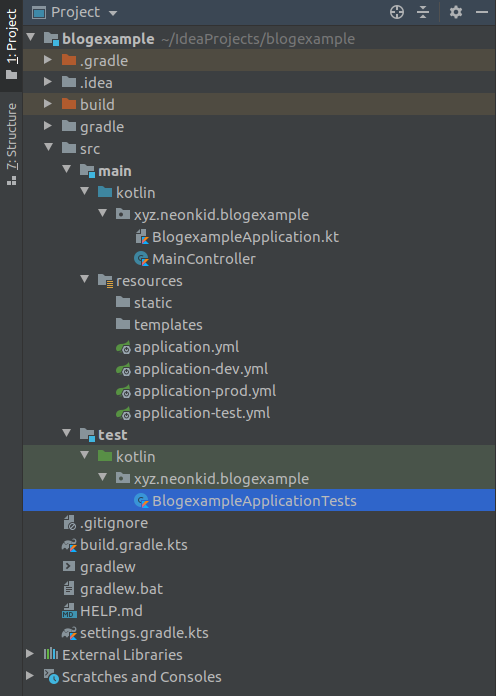Click the BlogexampleApplicationTests class icon
The width and height of the screenshot is (496, 696).
point(141,501)
